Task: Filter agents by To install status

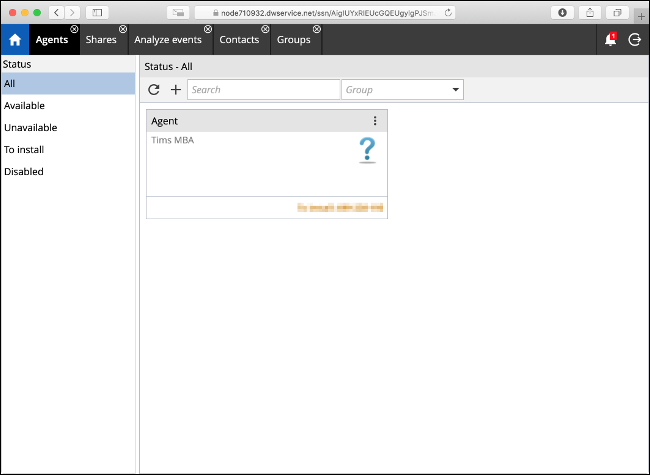Action: pos(24,150)
